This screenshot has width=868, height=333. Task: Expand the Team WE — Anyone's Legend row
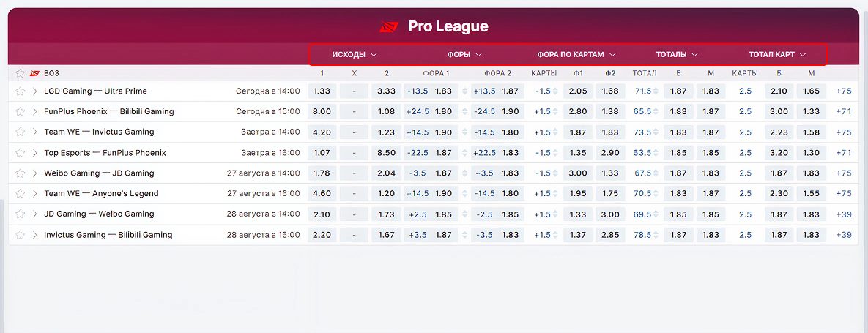click(x=34, y=194)
